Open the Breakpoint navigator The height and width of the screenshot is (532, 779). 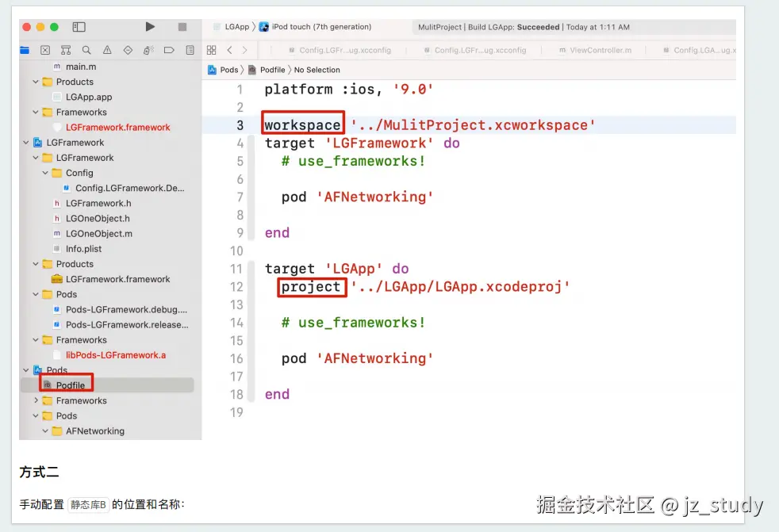(169, 50)
